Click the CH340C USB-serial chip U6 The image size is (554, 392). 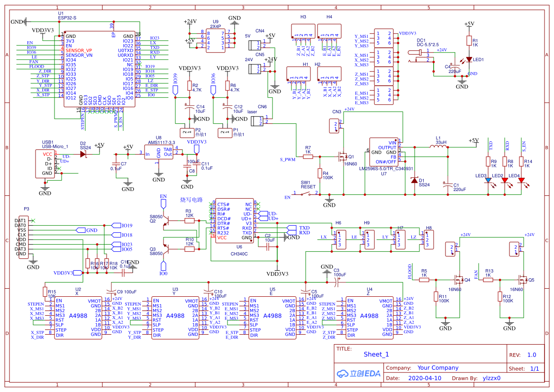pos(234,220)
